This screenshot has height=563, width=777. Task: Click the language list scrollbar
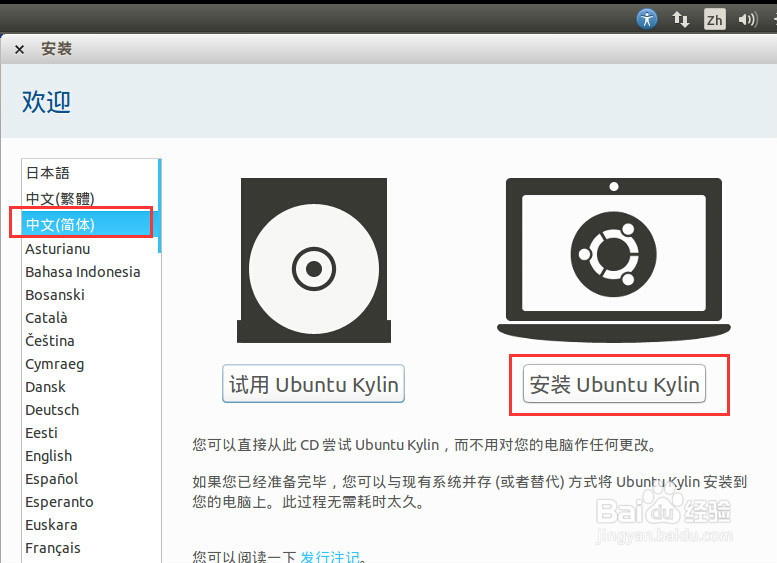(x=160, y=206)
